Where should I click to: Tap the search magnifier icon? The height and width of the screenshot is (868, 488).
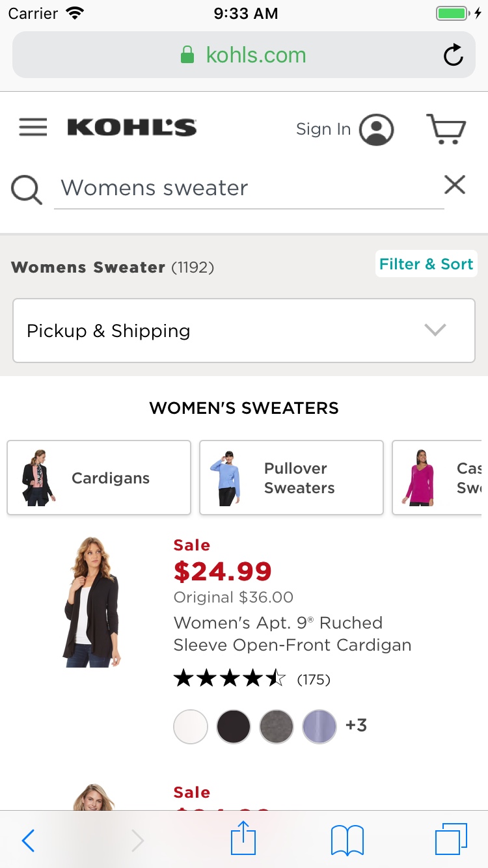point(27,190)
